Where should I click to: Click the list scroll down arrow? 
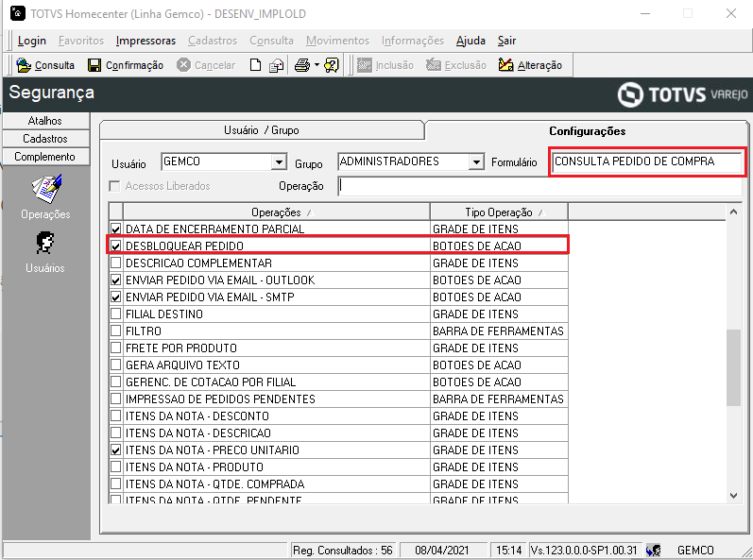pyautogui.click(x=733, y=496)
